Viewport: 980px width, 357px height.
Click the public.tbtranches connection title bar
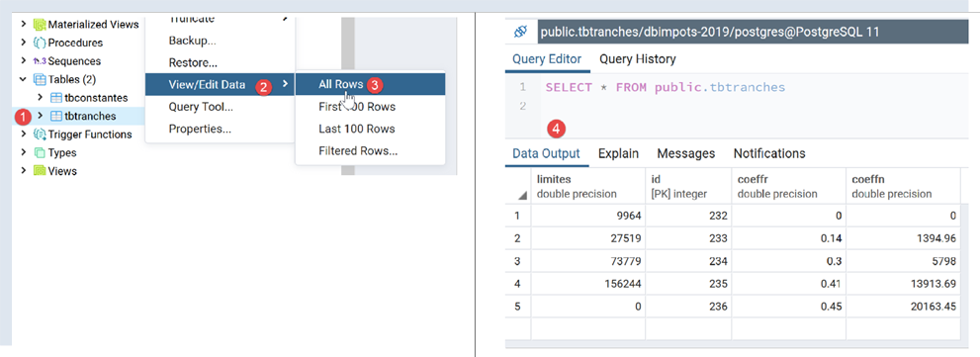pyautogui.click(x=753, y=32)
